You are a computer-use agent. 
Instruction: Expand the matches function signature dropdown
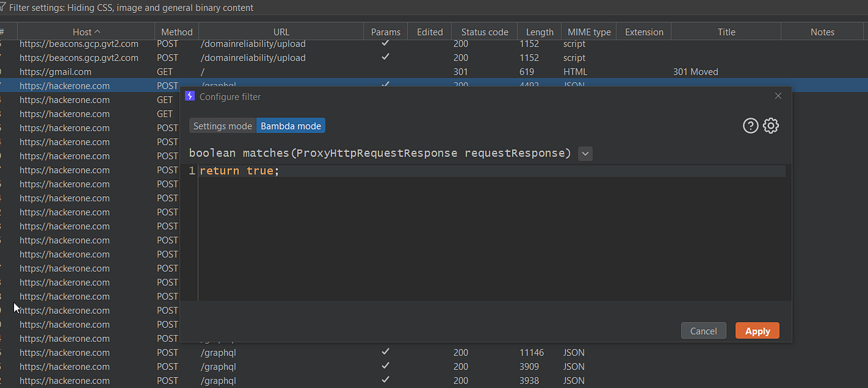(585, 153)
